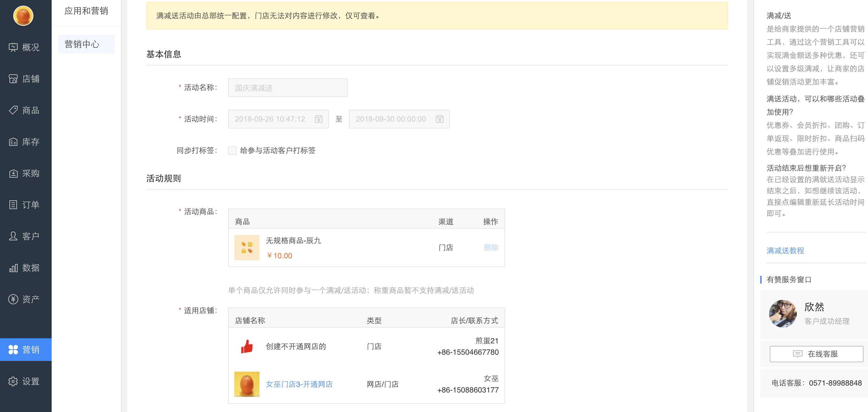Click 活动规则 section heading
Screen dimensions: 868x412
[163, 178]
